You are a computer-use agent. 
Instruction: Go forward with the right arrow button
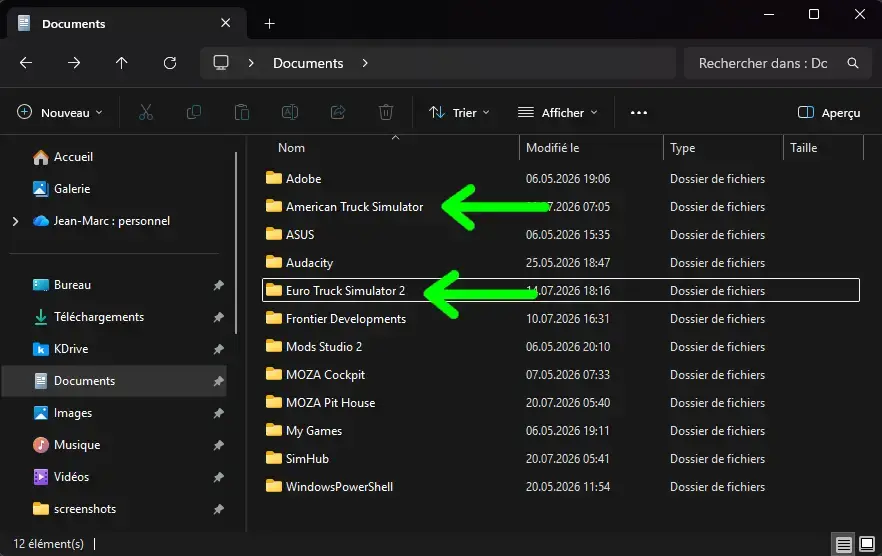pyautogui.click(x=74, y=63)
